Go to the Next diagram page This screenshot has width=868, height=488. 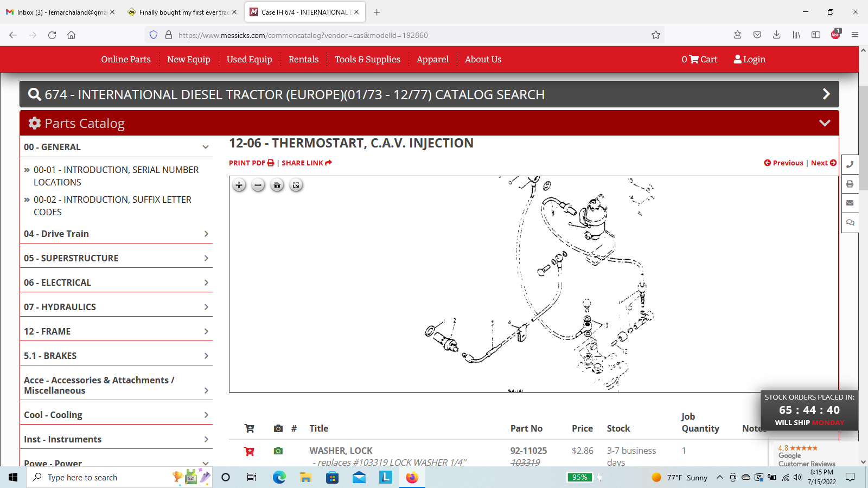click(823, 163)
